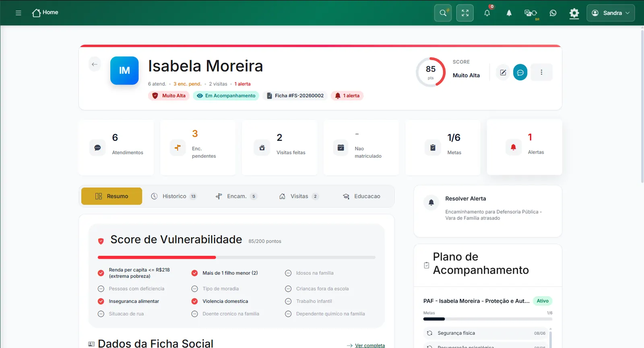The image size is (644, 348).
Task: Expand Sandra user account dropdown
Action: (x=611, y=13)
